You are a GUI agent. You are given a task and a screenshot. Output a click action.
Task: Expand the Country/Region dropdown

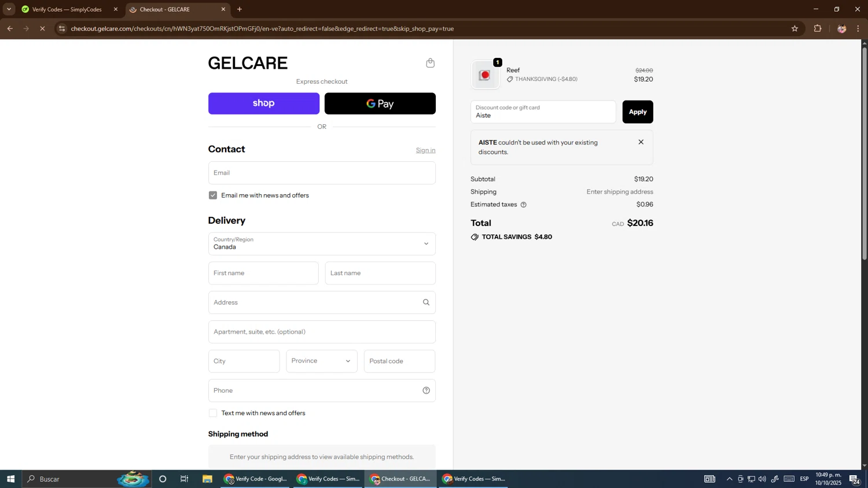[x=322, y=243]
